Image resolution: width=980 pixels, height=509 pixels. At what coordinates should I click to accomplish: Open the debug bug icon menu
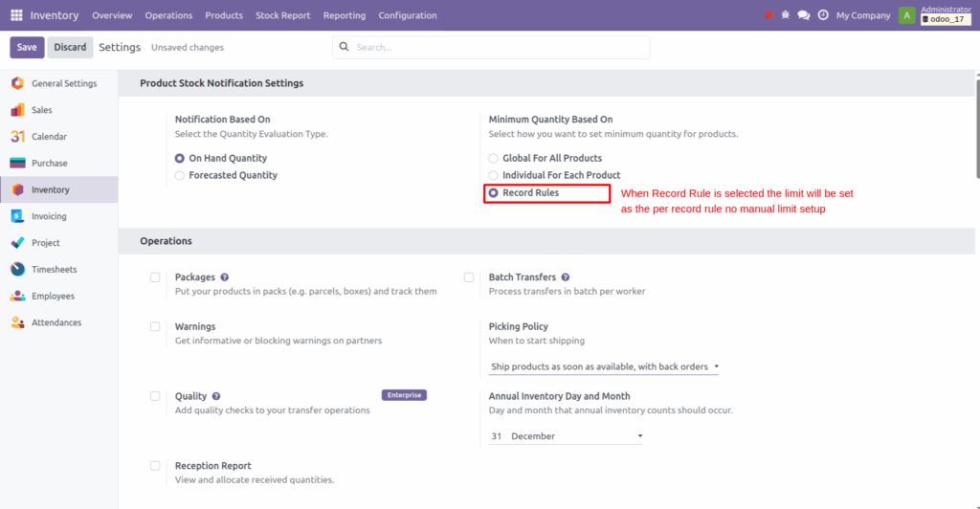pos(786,15)
